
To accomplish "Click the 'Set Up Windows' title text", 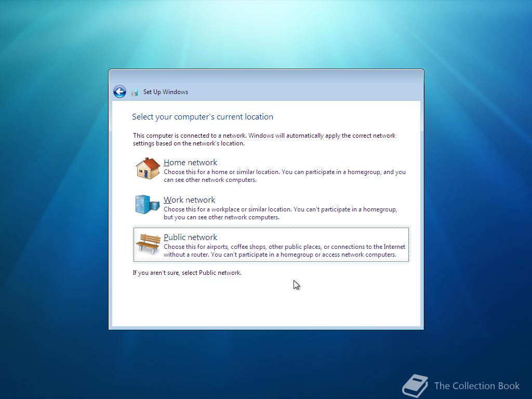I will [166, 92].
